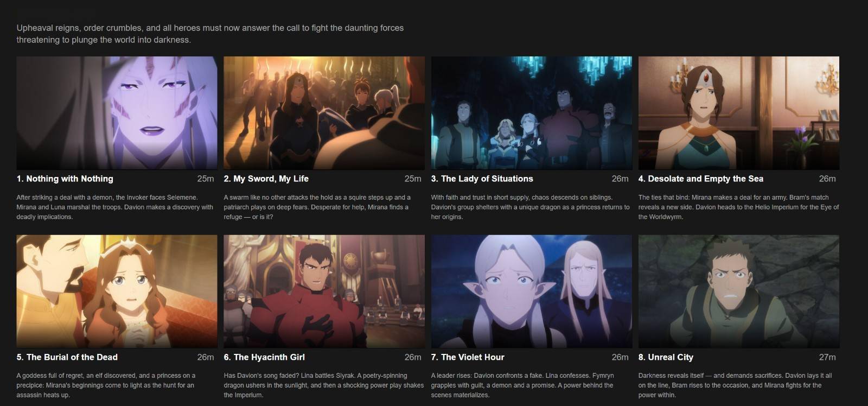Click the season synopsis about upheaval reigns
Image resolution: width=868 pixels, height=406 pixels.
click(x=210, y=34)
